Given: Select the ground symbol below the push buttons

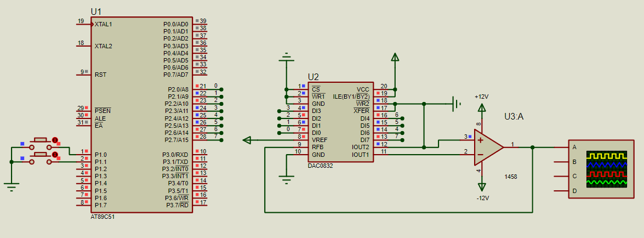Looking at the screenshot, I should [x=12, y=187].
